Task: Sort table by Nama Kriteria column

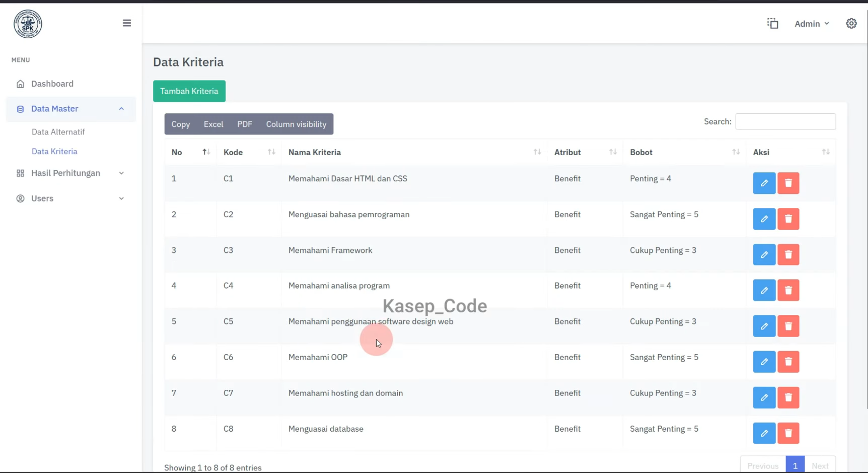Action: 414,152
